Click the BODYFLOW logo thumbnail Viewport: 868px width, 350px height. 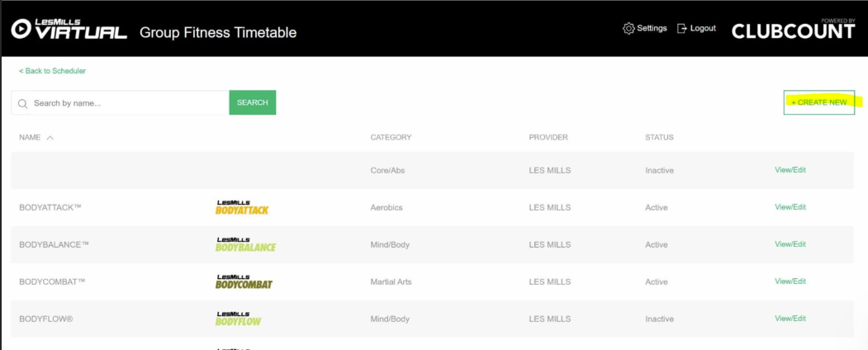[x=238, y=319]
